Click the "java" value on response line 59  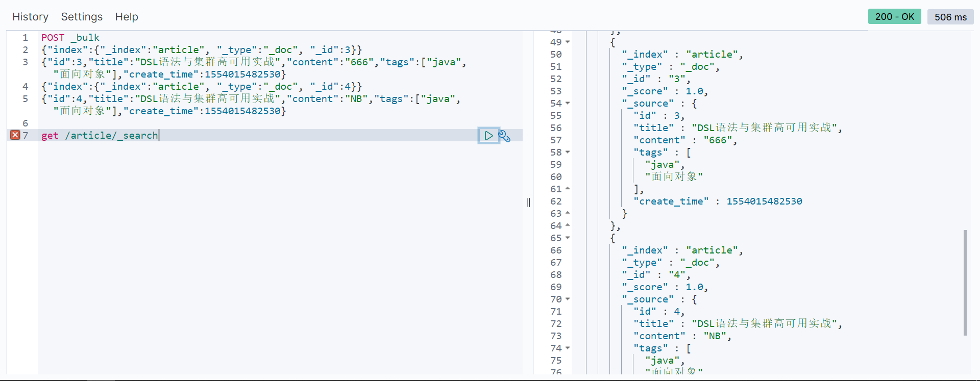(663, 165)
